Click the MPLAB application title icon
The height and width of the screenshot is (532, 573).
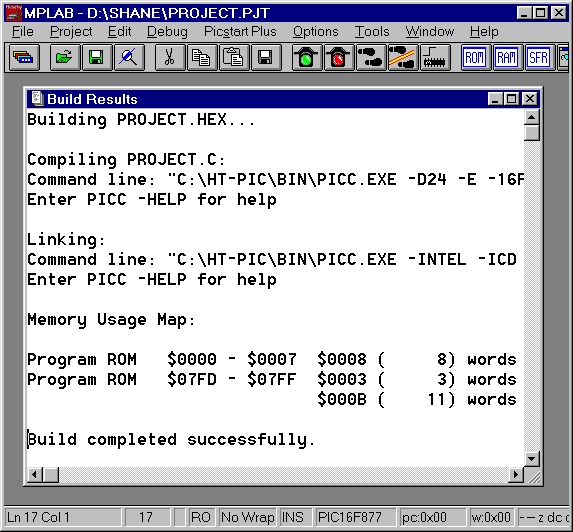pyautogui.click(x=13, y=13)
